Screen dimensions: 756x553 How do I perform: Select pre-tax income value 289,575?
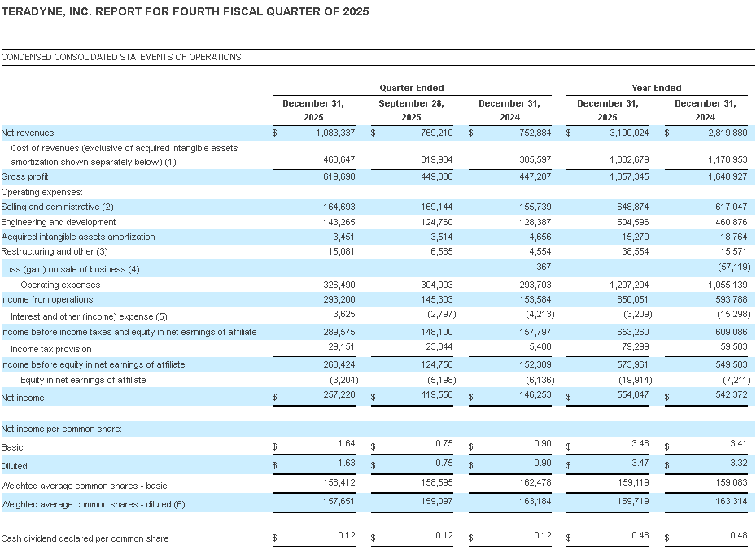(339, 333)
